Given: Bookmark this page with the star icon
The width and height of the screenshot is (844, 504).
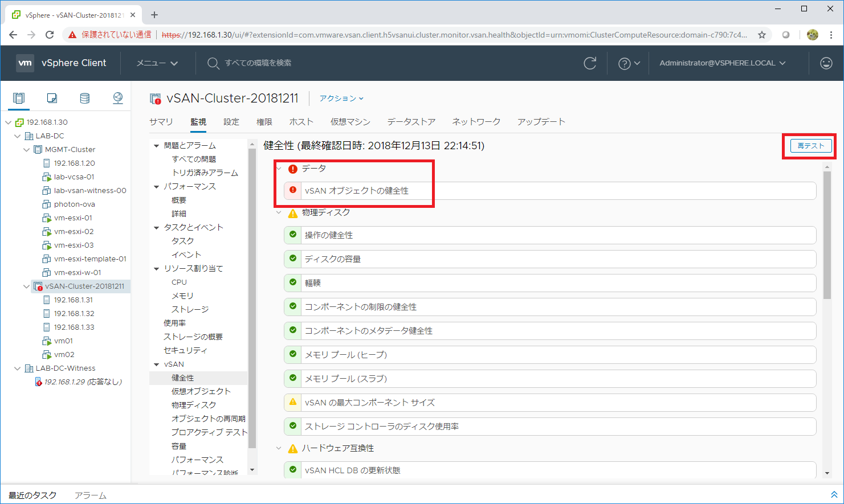Looking at the screenshot, I should pos(762,35).
